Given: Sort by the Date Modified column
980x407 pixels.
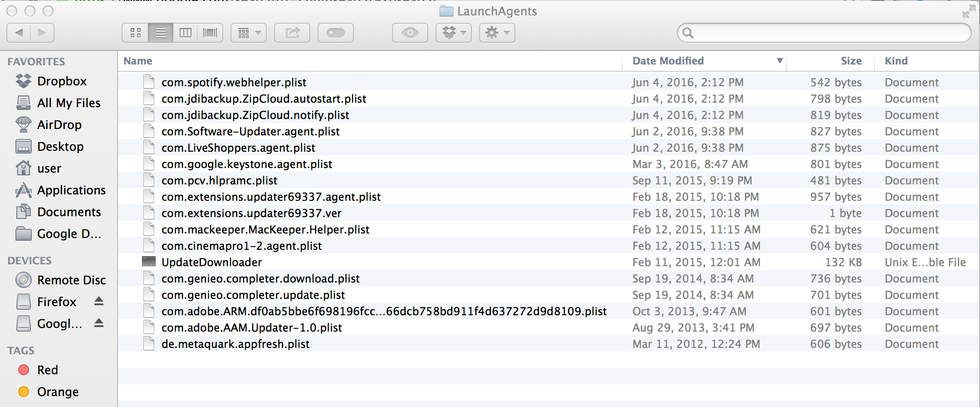Looking at the screenshot, I should click(668, 61).
